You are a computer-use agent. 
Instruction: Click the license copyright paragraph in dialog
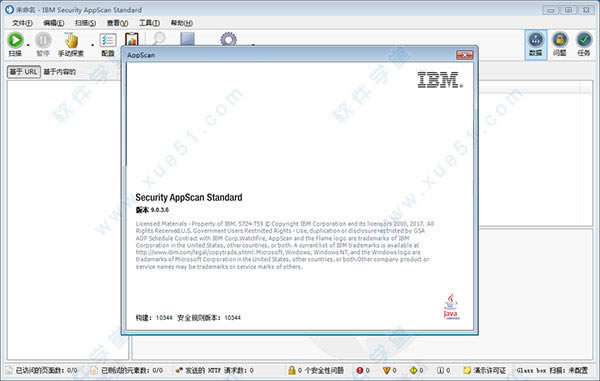point(285,245)
